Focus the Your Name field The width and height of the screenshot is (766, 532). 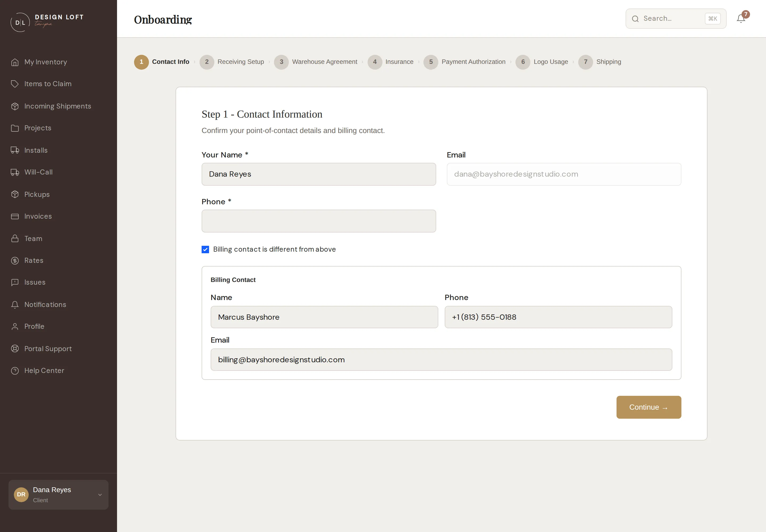319,174
